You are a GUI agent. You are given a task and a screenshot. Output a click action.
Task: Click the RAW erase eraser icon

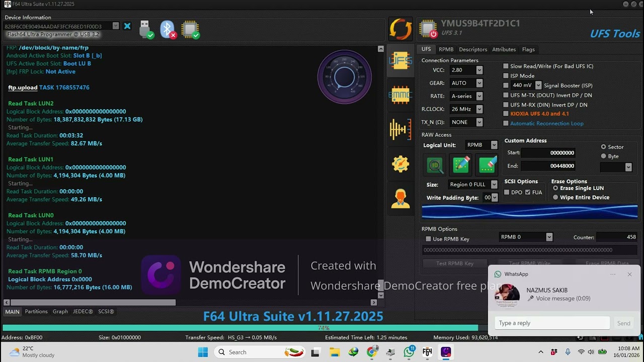coord(488,165)
